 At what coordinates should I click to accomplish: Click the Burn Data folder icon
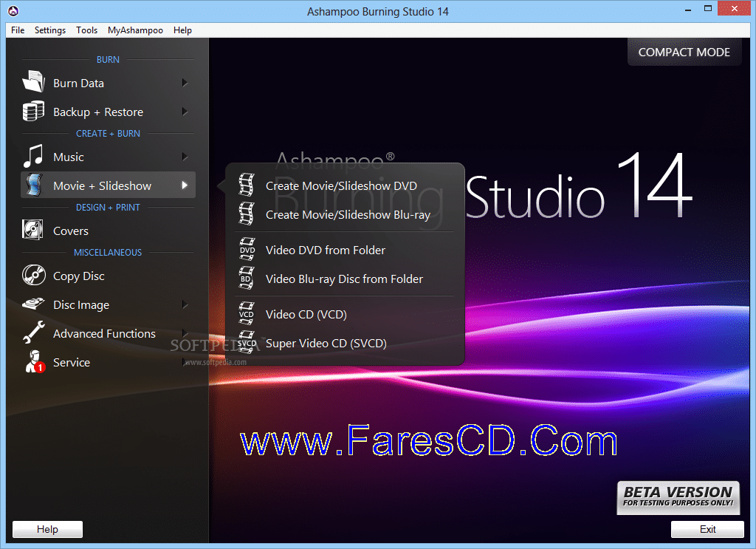tap(33, 82)
